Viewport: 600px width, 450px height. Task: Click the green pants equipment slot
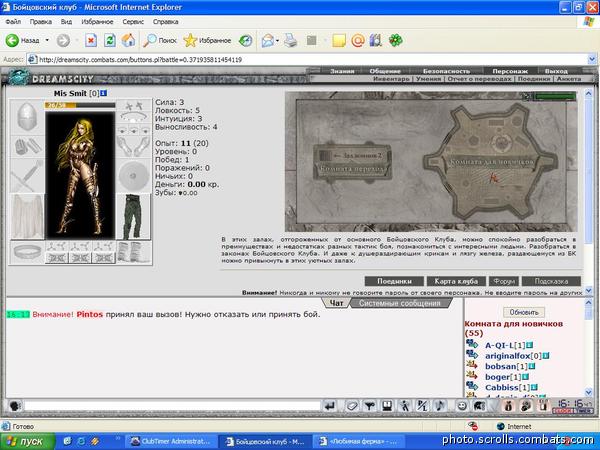(134, 216)
